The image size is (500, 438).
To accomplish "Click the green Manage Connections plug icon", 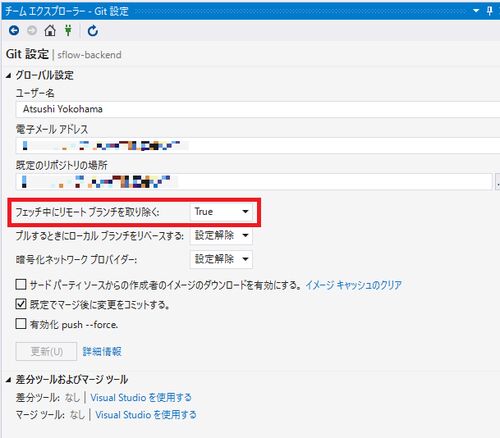I will (68, 31).
